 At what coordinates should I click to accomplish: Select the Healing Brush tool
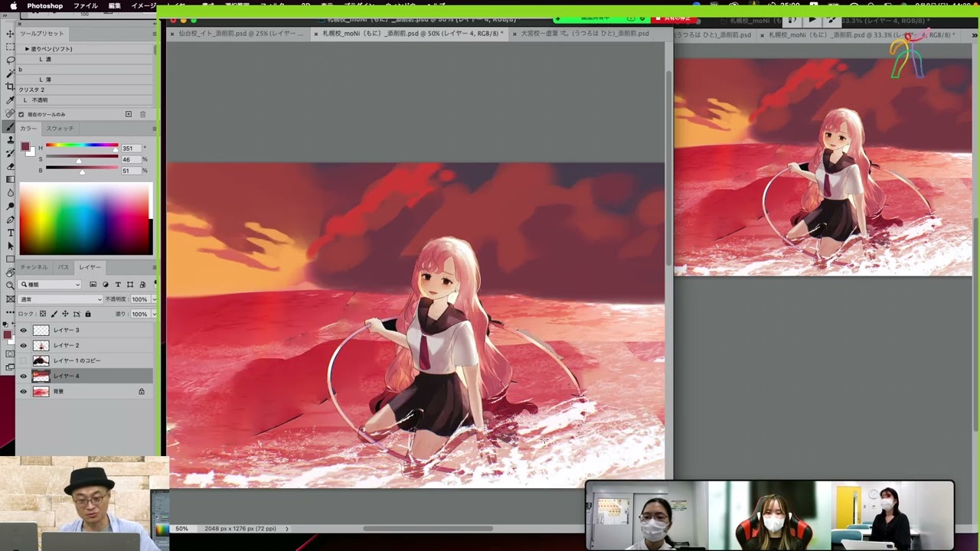(x=10, y=113)
